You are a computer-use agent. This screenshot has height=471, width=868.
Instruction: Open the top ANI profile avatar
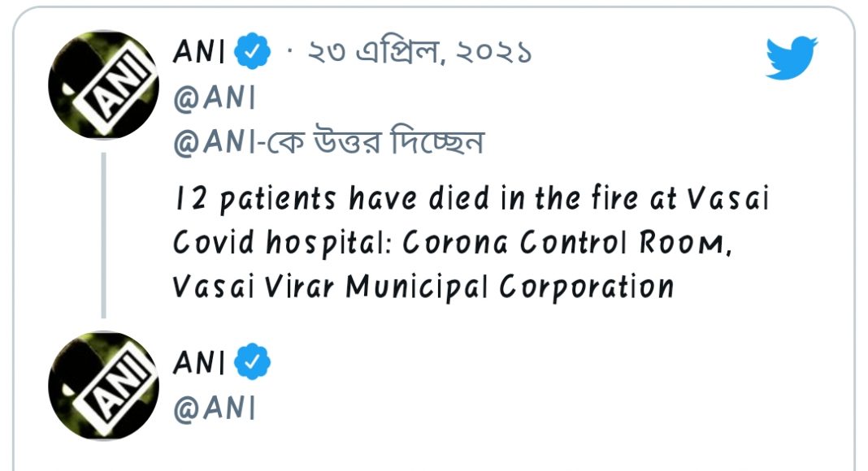[103, 85]
